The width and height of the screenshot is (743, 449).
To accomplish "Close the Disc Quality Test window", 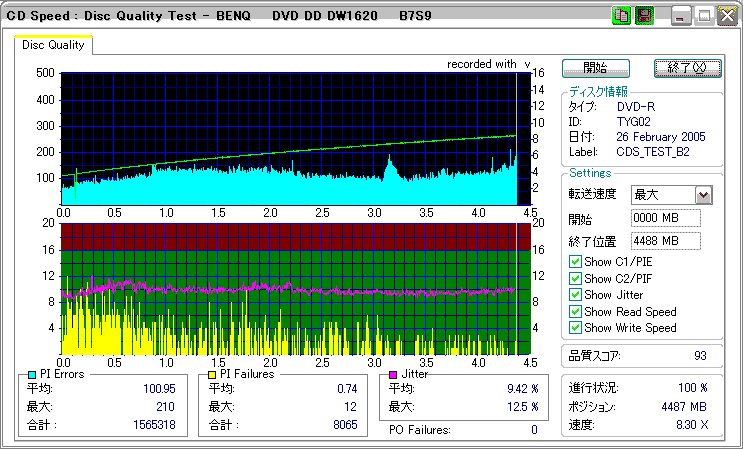I will tap(726, 17).
